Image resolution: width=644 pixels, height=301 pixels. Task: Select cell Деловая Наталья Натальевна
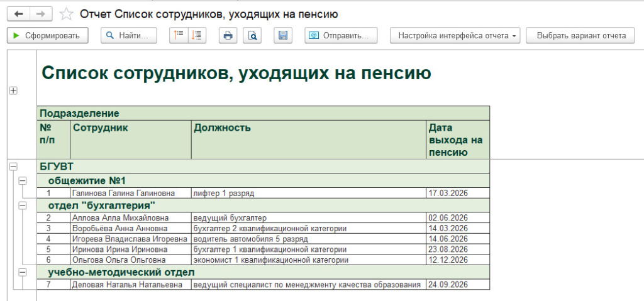[x=131, y=285]
